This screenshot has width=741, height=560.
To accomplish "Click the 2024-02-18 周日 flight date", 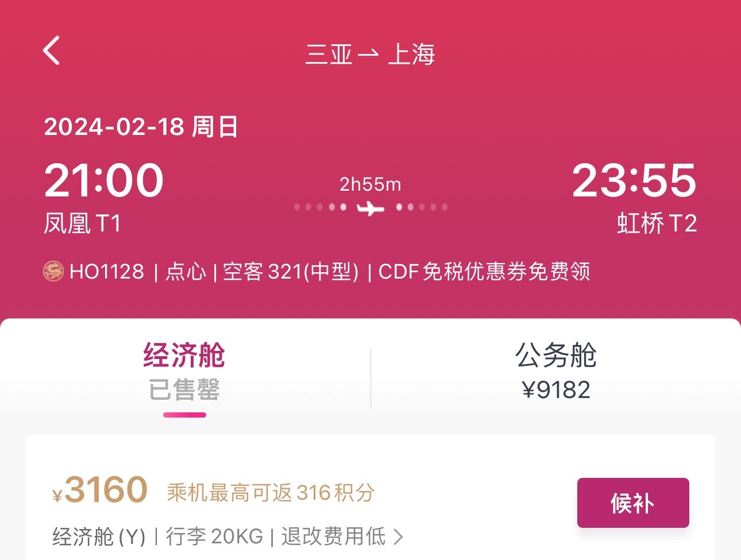I will tap(141, 126).
